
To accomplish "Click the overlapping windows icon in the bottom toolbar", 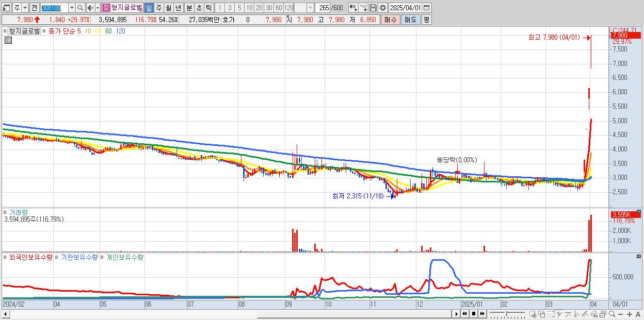I will click(542, 314).
